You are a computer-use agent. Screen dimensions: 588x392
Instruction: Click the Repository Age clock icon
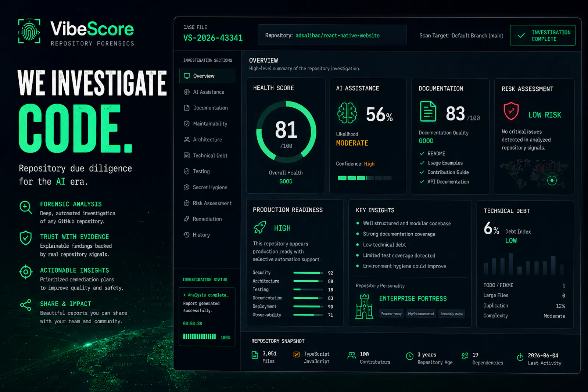(410, 356)
